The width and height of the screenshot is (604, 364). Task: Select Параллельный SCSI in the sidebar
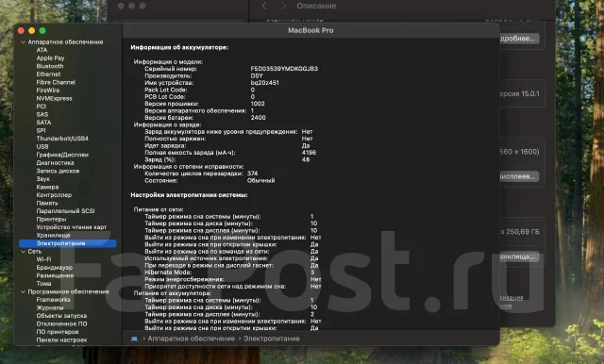click(x=65, y=211)
